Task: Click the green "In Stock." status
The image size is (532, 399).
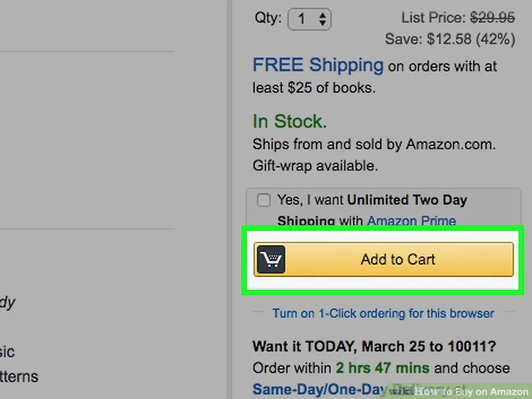Action: [x=289, y=121]
